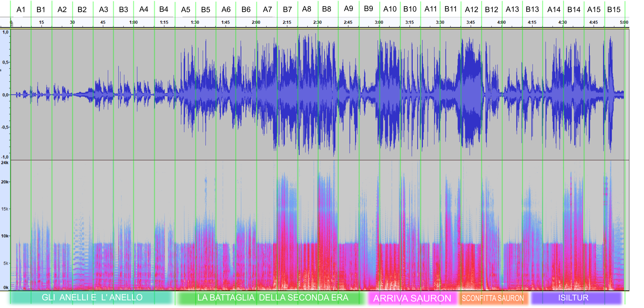
Task: Select the B13 segment label
Action: point(532,9)
